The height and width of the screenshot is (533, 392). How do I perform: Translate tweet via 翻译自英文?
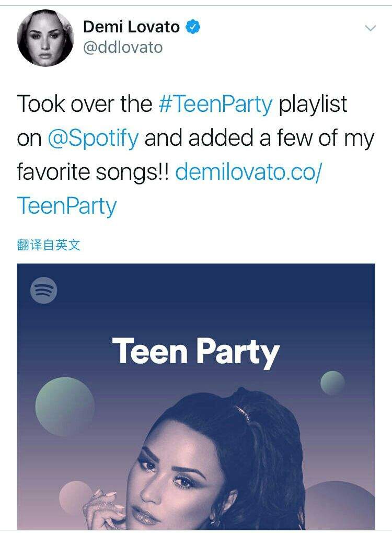pyautogui.click(x=49, y=245)
